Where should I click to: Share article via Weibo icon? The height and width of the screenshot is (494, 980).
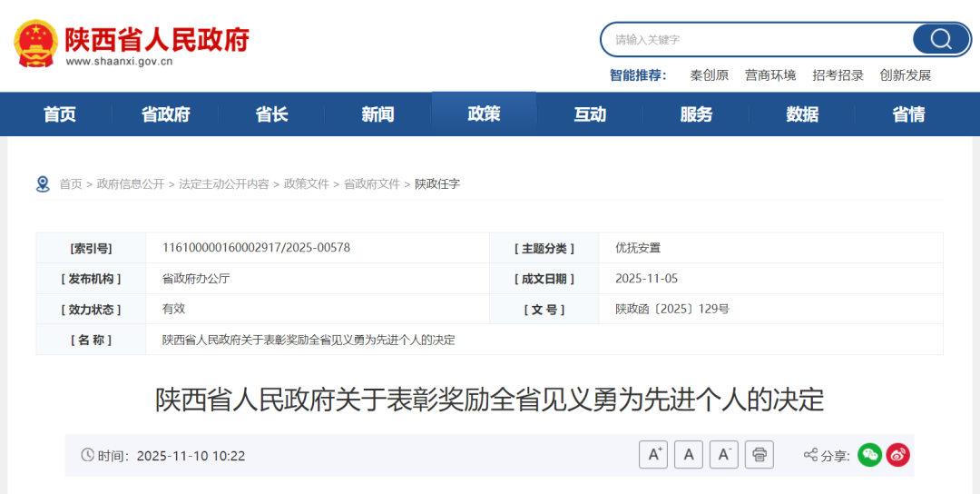pyautogui.click(x=898, y=455)
